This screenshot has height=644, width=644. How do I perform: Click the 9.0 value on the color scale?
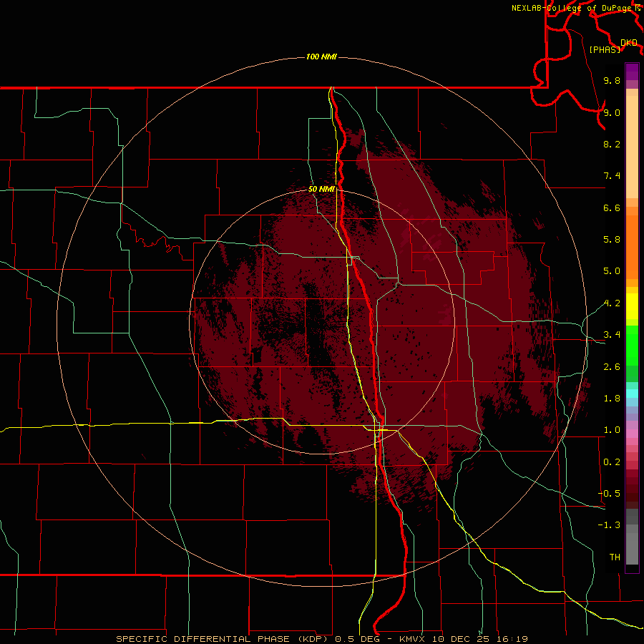(x=612, y=112)
